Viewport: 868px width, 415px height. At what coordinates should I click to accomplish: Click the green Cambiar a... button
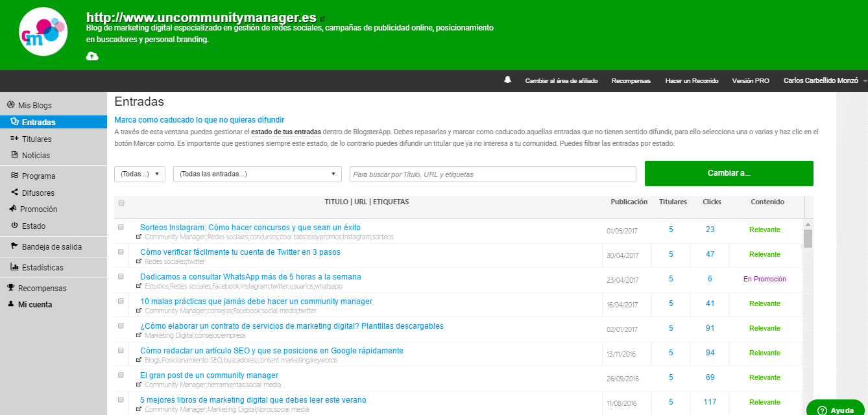click(x=729, y=173)
